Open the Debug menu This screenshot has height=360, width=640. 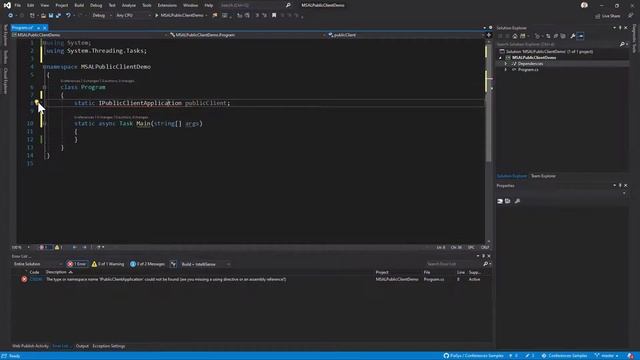96,5
